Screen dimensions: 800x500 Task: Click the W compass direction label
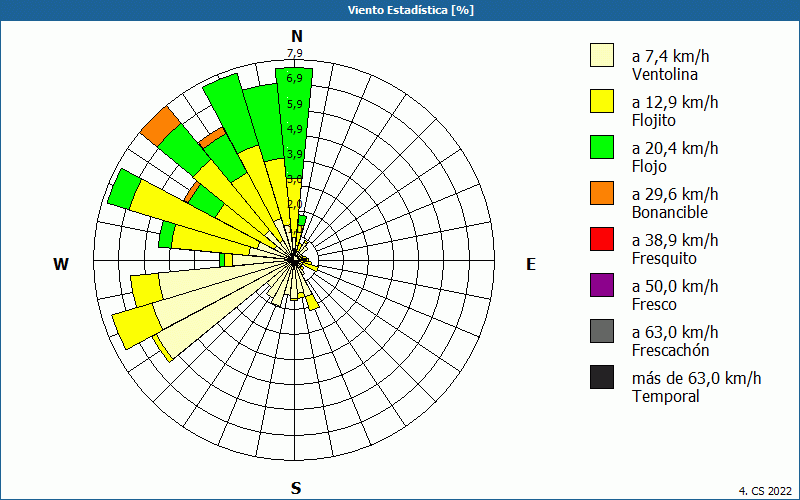coord(61,264)
